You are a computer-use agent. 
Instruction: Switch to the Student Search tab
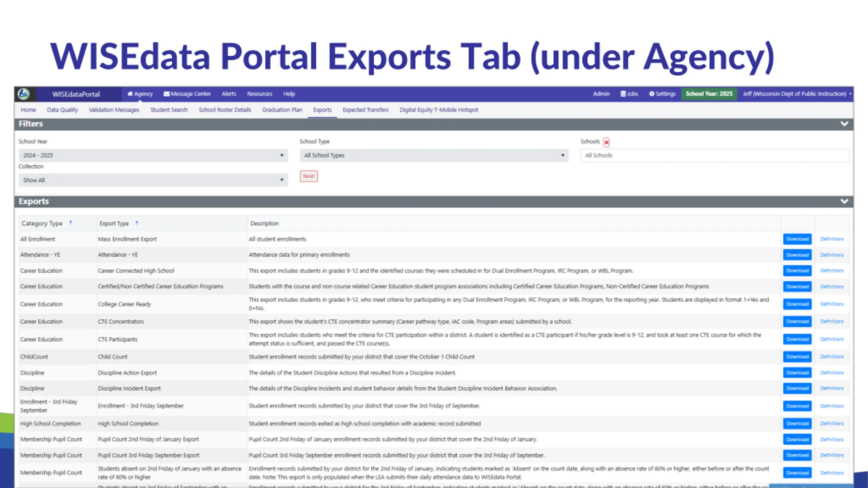click(x=169, y=110)
